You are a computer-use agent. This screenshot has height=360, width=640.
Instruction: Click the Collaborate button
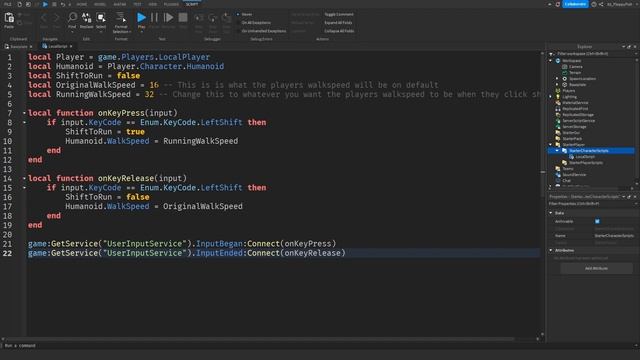[x=576, y=4]
